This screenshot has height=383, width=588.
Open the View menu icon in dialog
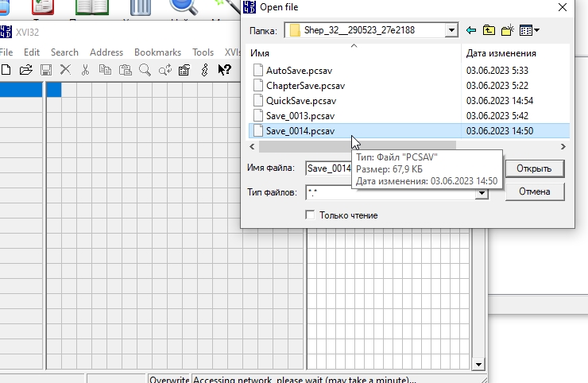(529, 30)
